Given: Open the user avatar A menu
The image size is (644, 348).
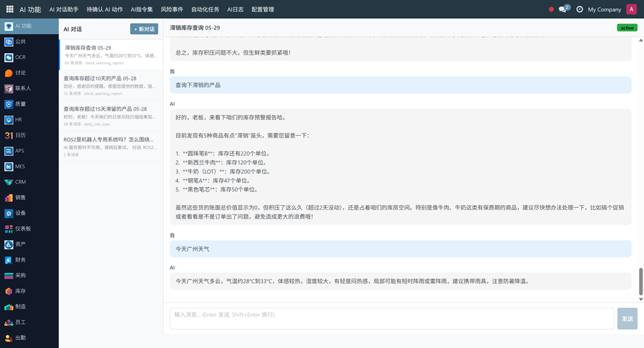Looking at the screenshot, I should tap(631, 9).
